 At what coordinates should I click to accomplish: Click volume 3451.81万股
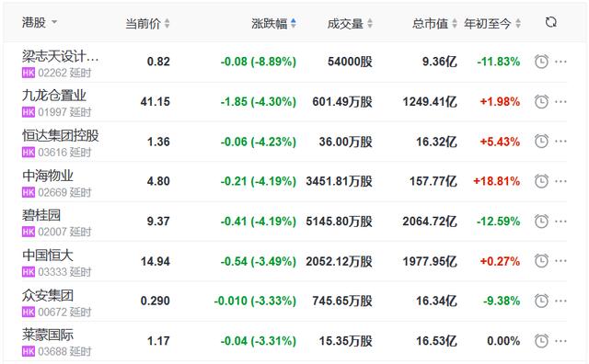[x=339, y=181]
